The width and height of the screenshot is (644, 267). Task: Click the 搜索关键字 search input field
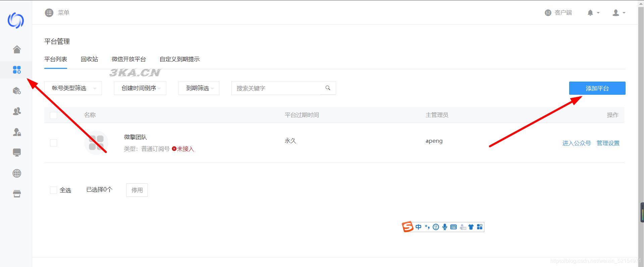point(277,88)
